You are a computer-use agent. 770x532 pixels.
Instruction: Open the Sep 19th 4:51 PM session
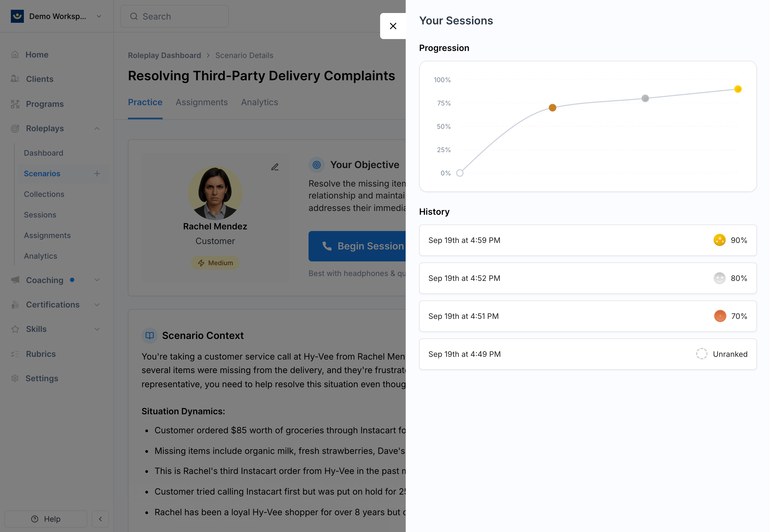588,316
